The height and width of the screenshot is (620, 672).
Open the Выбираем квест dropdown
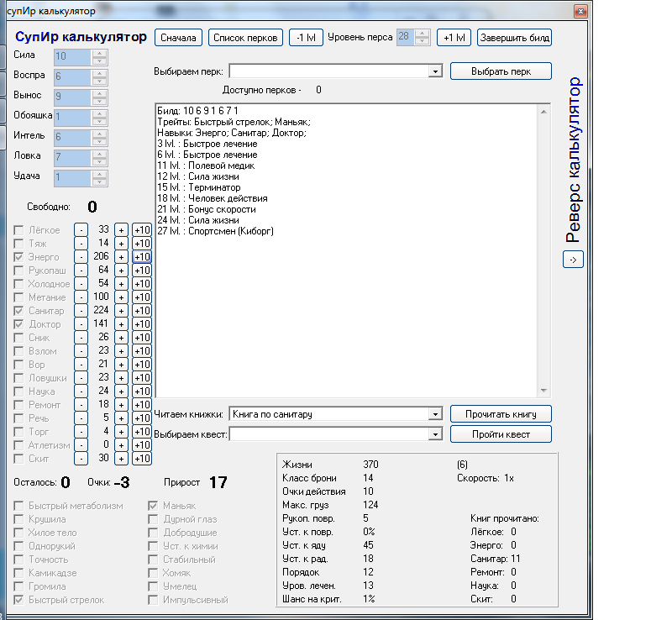pos(435,434)
